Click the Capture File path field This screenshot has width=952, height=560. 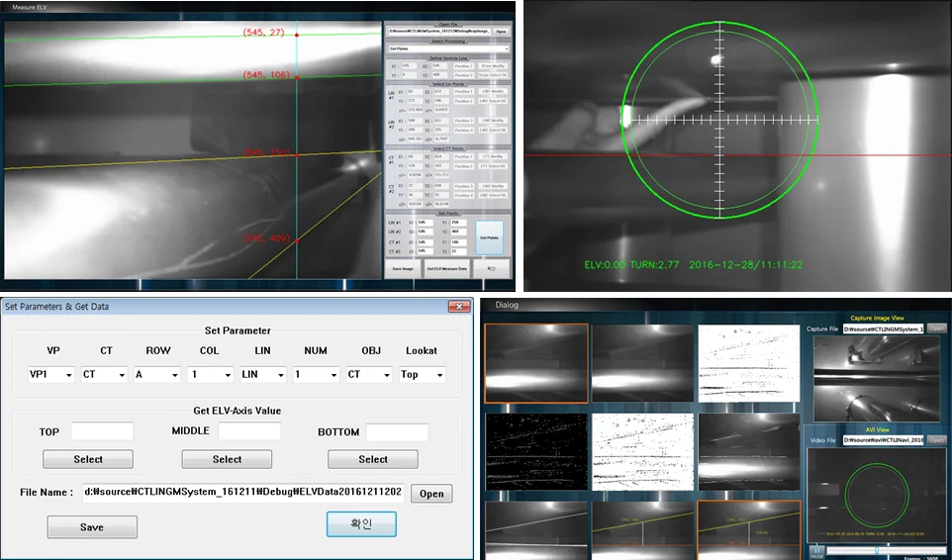883,328
